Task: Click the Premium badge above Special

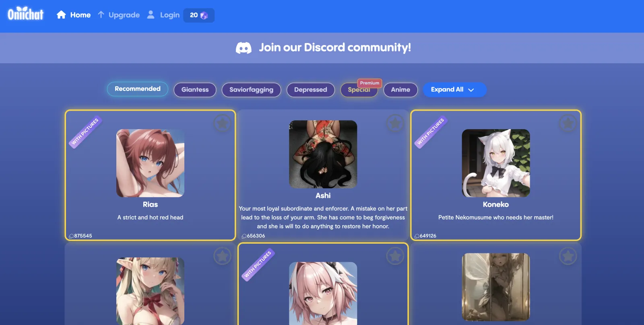Action: coord(369,83)
